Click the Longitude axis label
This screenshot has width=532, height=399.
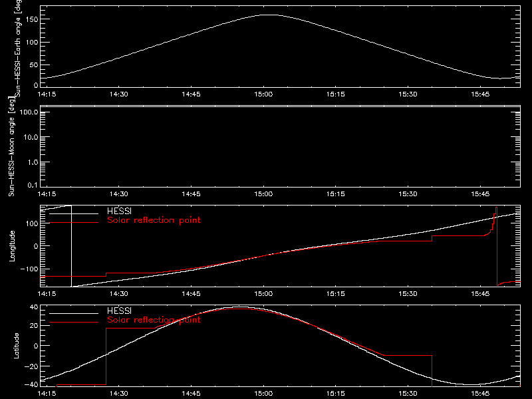click(12, 246)
